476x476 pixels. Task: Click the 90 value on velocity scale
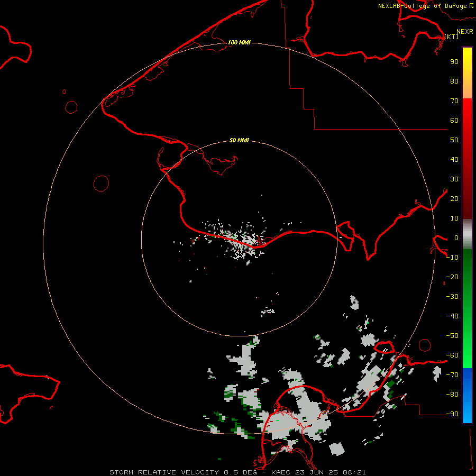[454, 62]
